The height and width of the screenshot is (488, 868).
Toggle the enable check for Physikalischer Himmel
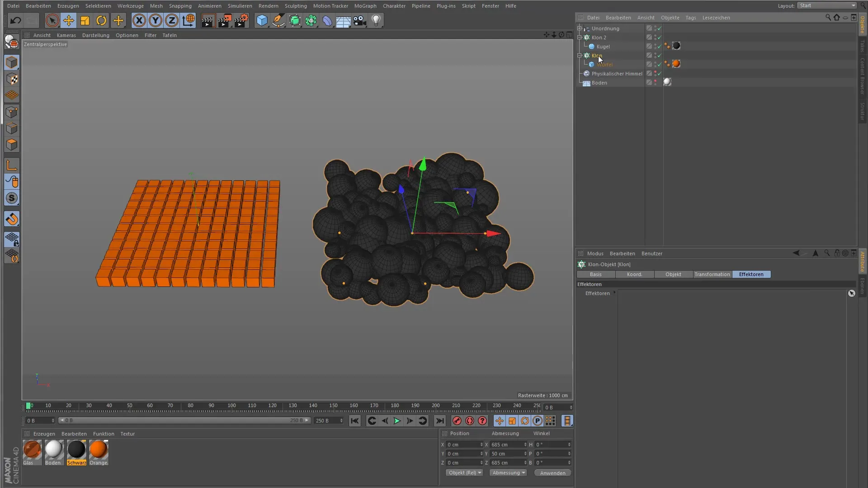click(660, 74)
